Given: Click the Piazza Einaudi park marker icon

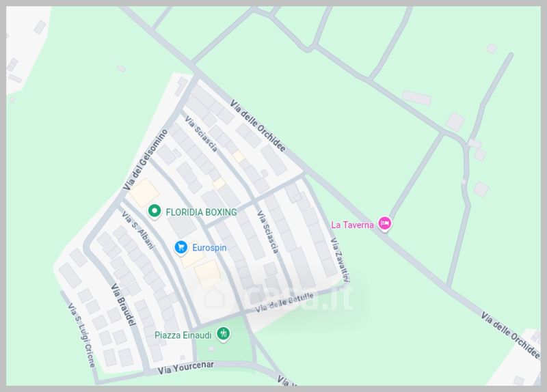Looking at the screenshot, I should point(223,334).
